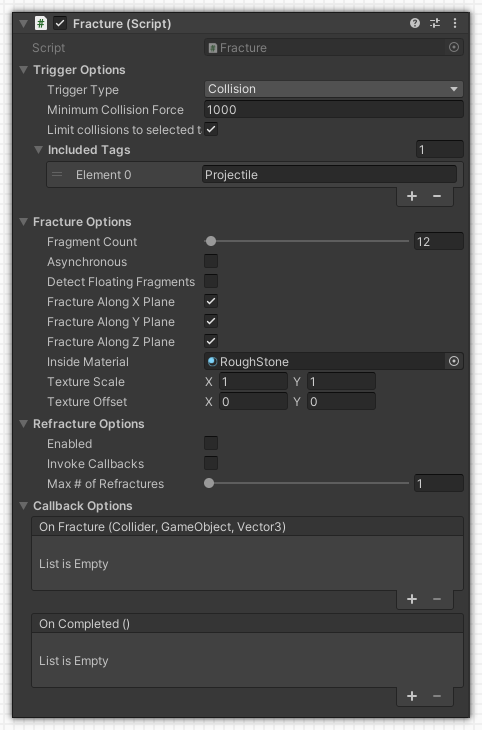The image size is (482, 730).
Task: Add a listener to On Fracture event
Action: point(412,599)
